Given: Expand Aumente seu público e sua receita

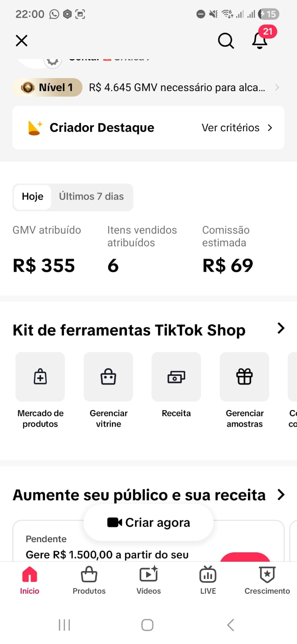Looking at the screenshot, I should click(281, 495).
